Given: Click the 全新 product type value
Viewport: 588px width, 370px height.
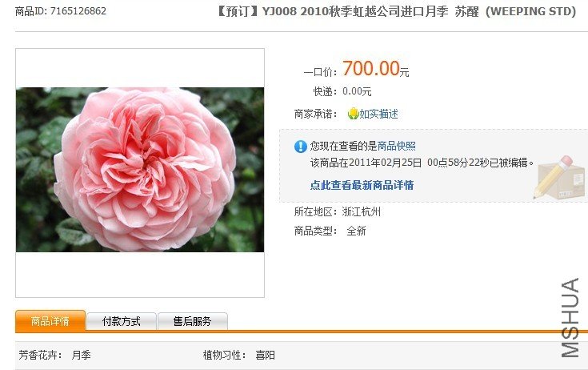Looking at the screenshot, I should [x=356, y=231].
